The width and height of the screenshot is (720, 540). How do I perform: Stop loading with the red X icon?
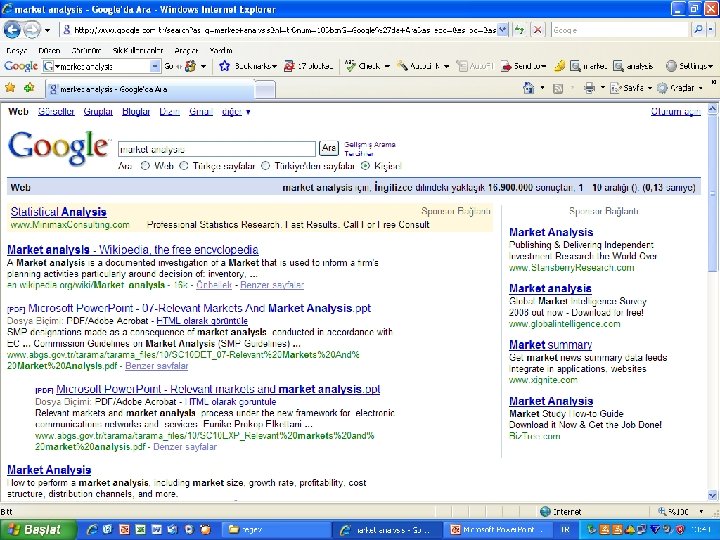coord(537,30)
